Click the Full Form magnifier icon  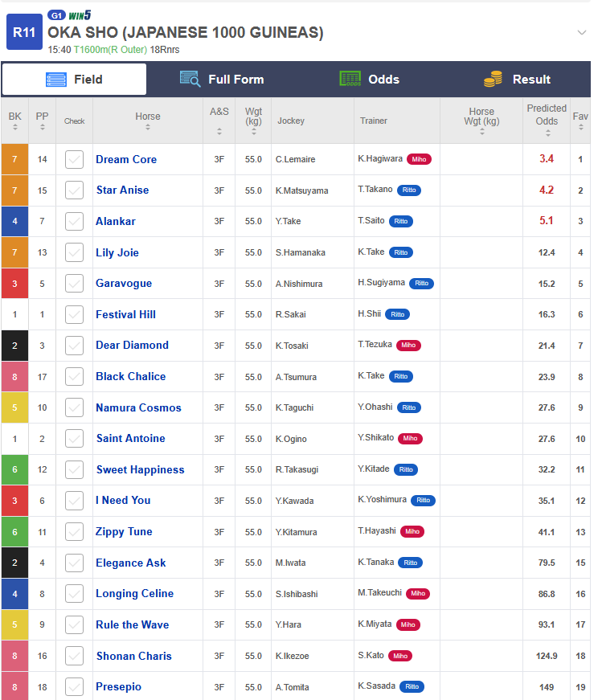(x=190, y=79)
